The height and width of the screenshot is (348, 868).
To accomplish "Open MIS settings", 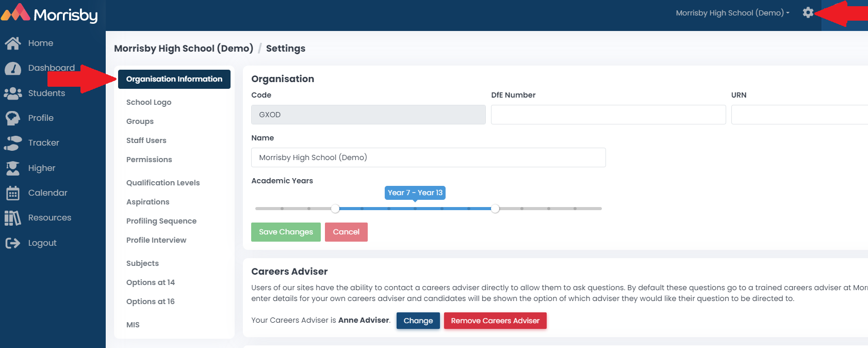I will (133, 325).
